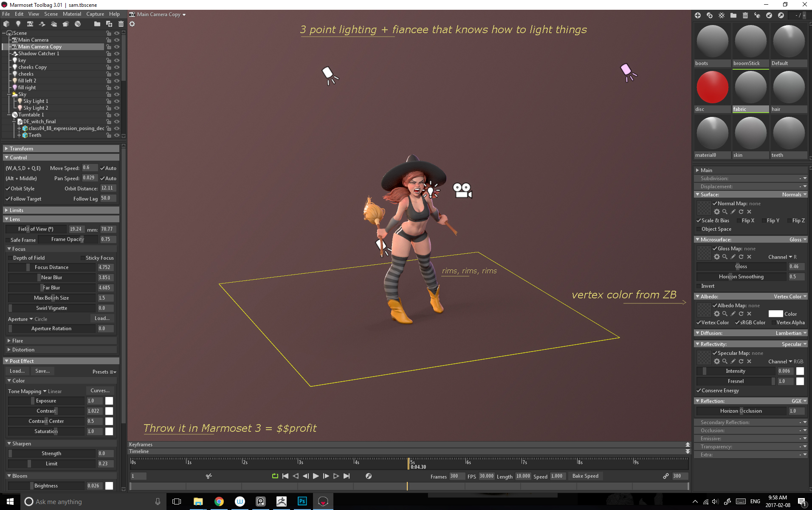Open the Reflection GGX dropdown
The height and width of the screenshot is (510, 812).
(x=799, y=401)
